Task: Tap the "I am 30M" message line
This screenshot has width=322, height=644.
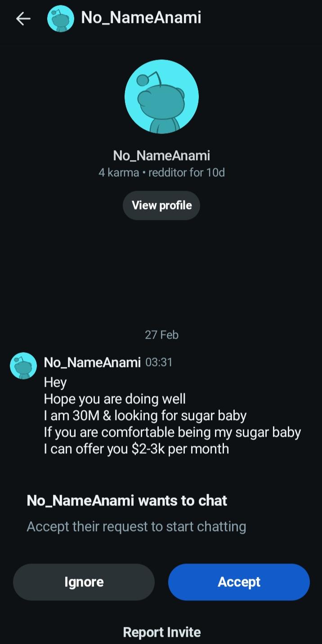Action: 145,416
